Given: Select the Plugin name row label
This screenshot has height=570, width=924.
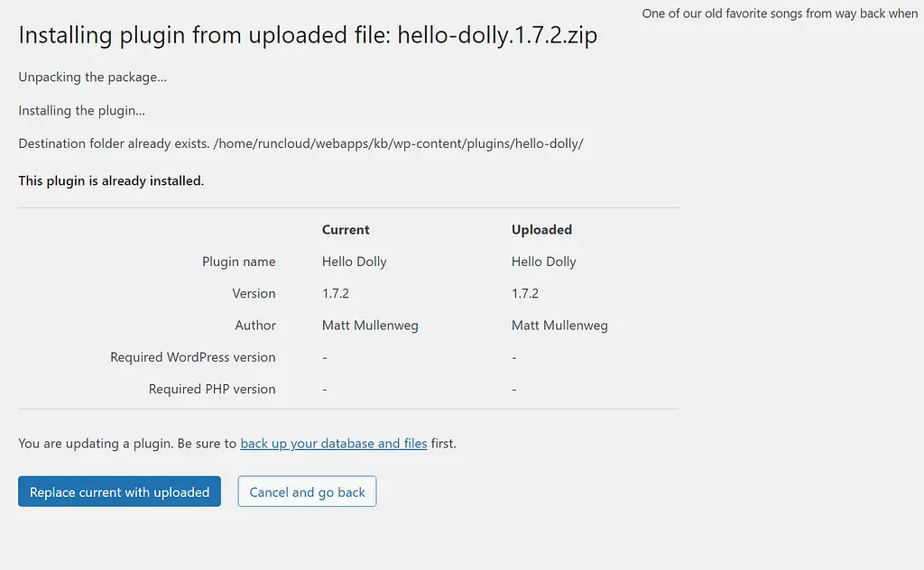Looking at the screenshot, I should (x=238, y=262).
